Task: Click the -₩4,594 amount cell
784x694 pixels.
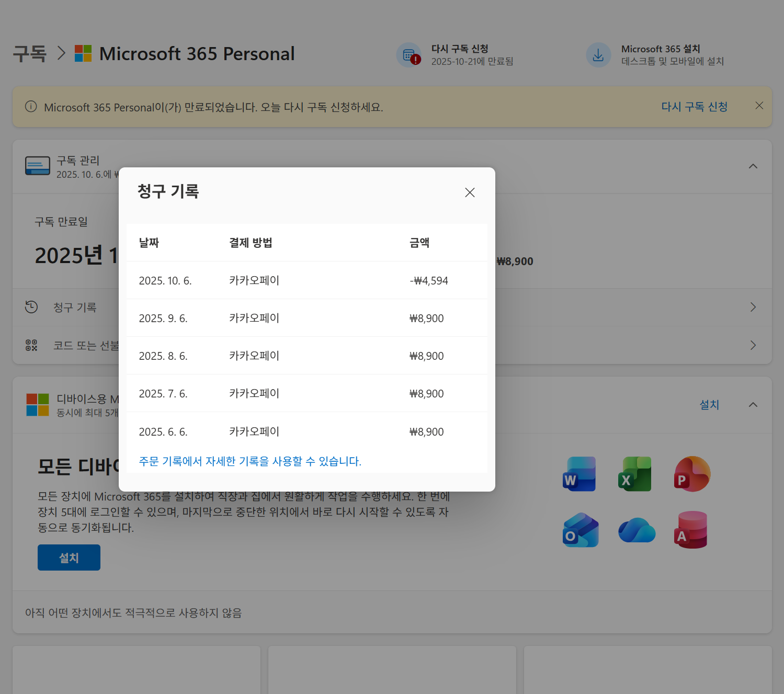Action: [x=429, y=281]
